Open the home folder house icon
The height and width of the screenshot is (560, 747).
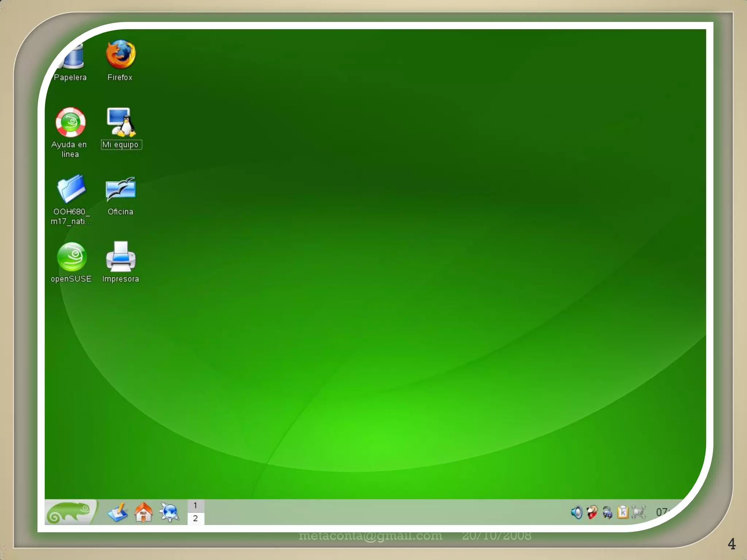click(x=143, y=512)
